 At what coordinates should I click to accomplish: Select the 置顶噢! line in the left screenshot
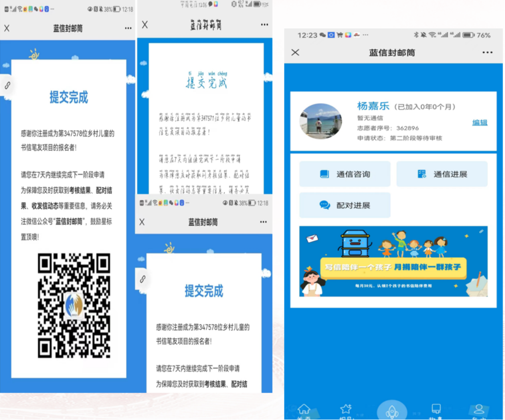tap(30, 237)
